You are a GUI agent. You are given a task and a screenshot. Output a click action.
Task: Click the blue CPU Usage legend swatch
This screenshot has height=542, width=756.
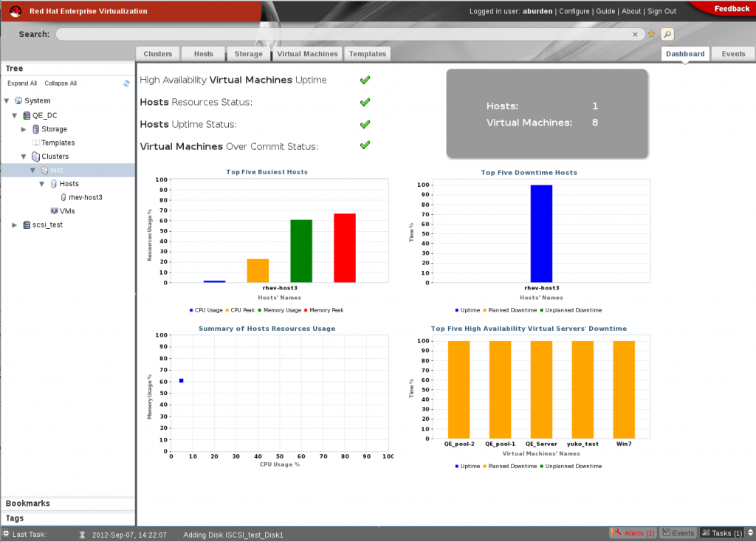191,310
